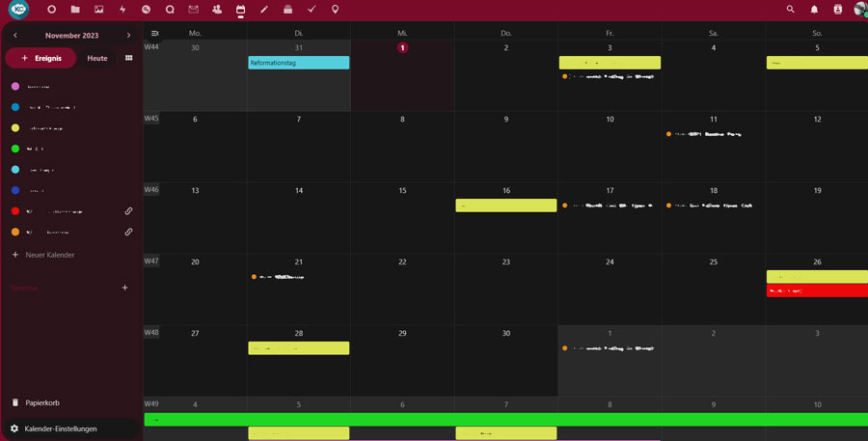The width and height of the screenshot is (868, 441).
Task: Toggle visibility of the bright green calendar
Action: pos(15,149)
